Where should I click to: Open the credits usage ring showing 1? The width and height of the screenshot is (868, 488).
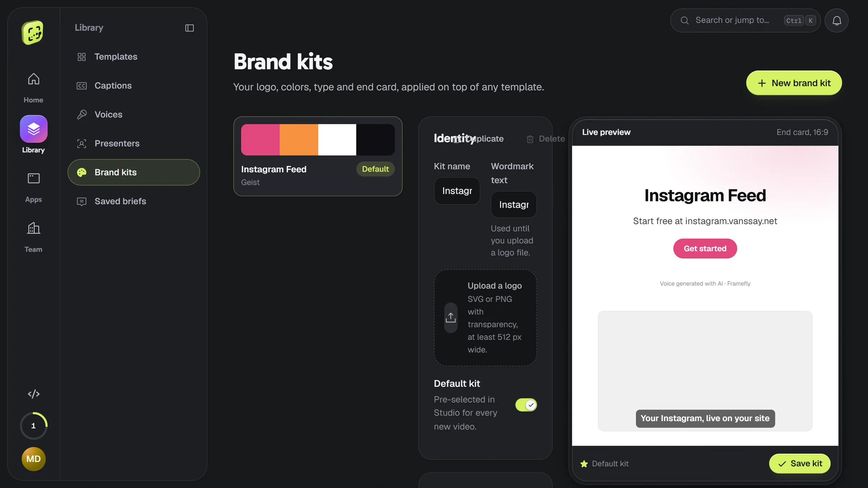coord(34,426)
